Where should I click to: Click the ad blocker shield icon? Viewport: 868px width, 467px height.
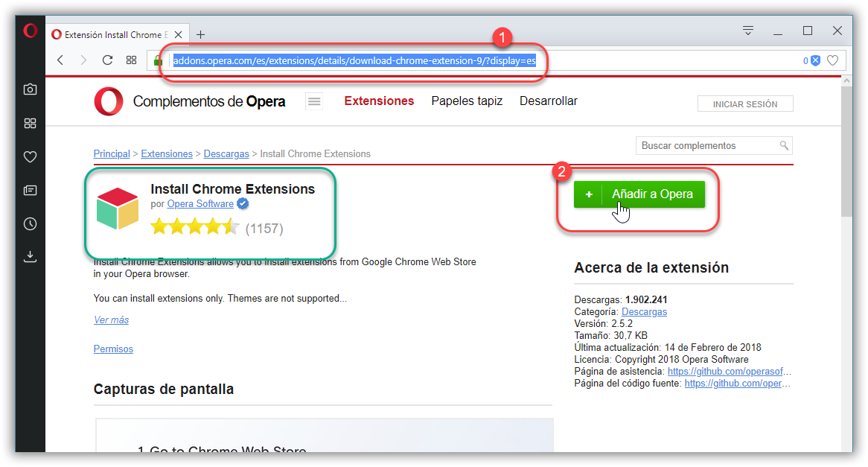click(x=815, y=60)
